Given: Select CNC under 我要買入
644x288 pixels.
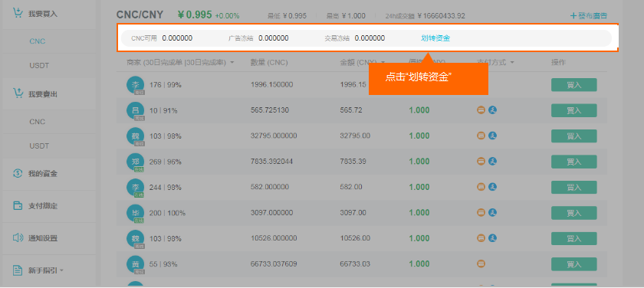Looking at the screenshot, I should coord(38,41).
